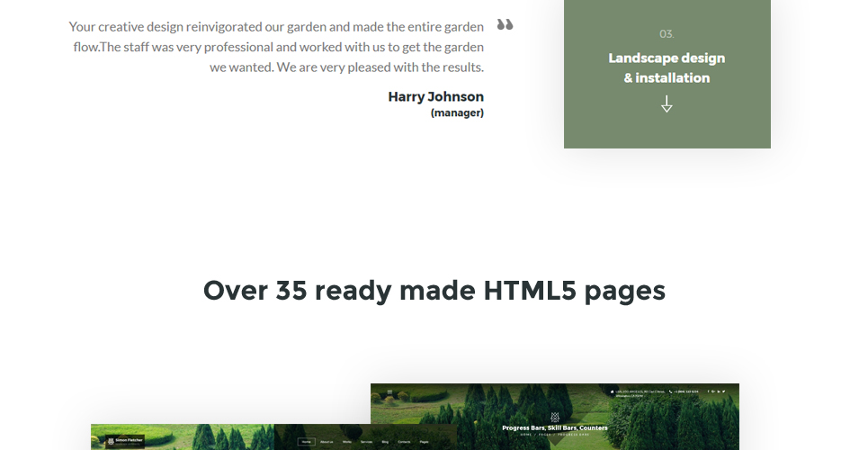Screen dimensions: 868x450
Task: Open the hamburger menu in Progress Bars preview
Action: pyautogui.click(x=389, y=391)
